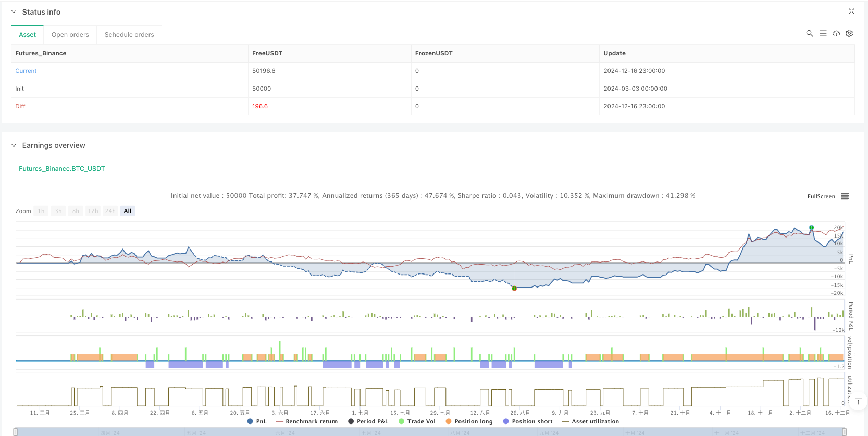Click the navigator left handle

16,432
